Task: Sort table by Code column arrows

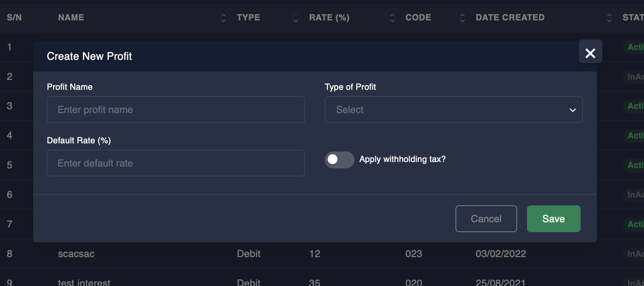Action: (x=462, y=18)
